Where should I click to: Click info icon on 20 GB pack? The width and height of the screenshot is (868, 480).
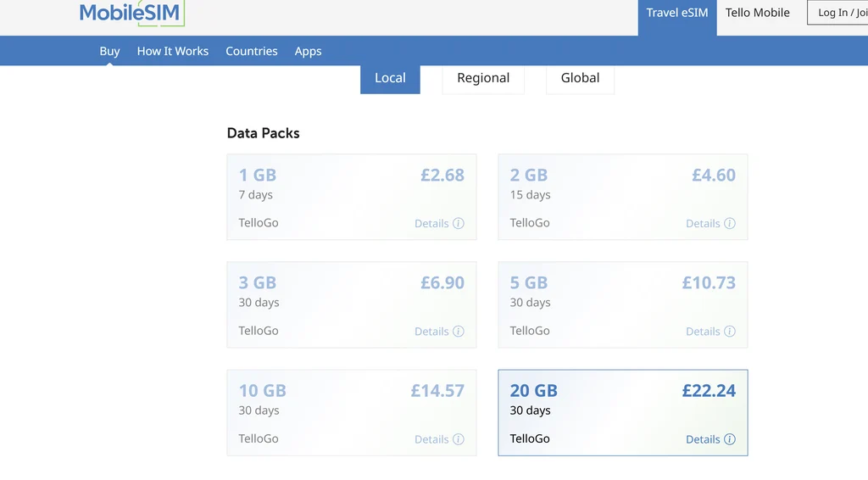coord(730,439)
